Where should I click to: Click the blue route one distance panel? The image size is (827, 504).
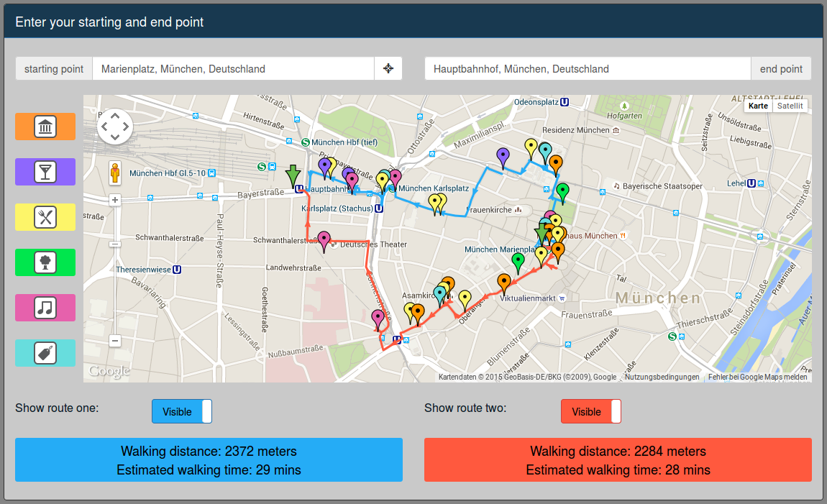pyautogui.click(x=209, y=459)
